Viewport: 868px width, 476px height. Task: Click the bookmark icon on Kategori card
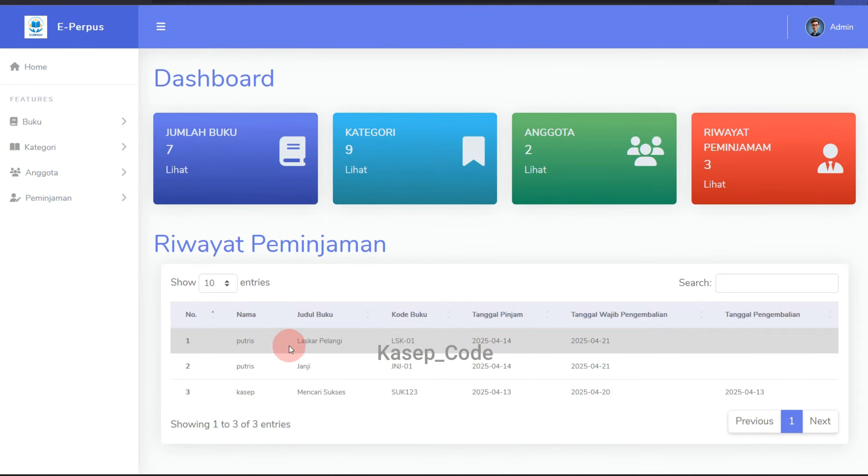(x=473, y=151)
